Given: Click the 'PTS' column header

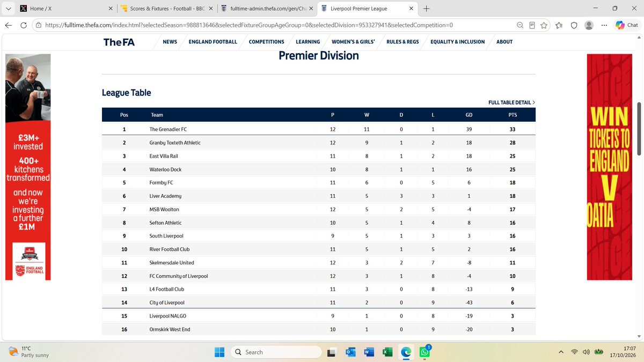Looking at the screenshot, I should pos(513,115).
